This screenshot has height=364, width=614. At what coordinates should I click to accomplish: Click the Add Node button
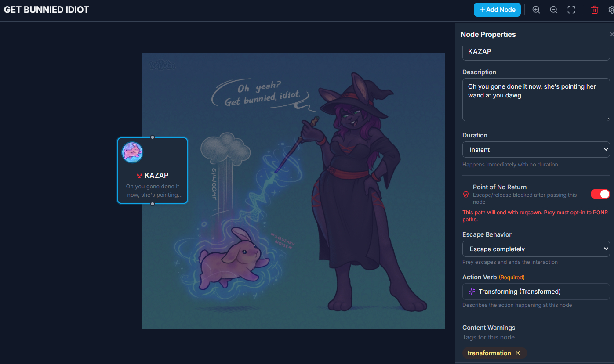pyautogui.click(x=497, y=10)
